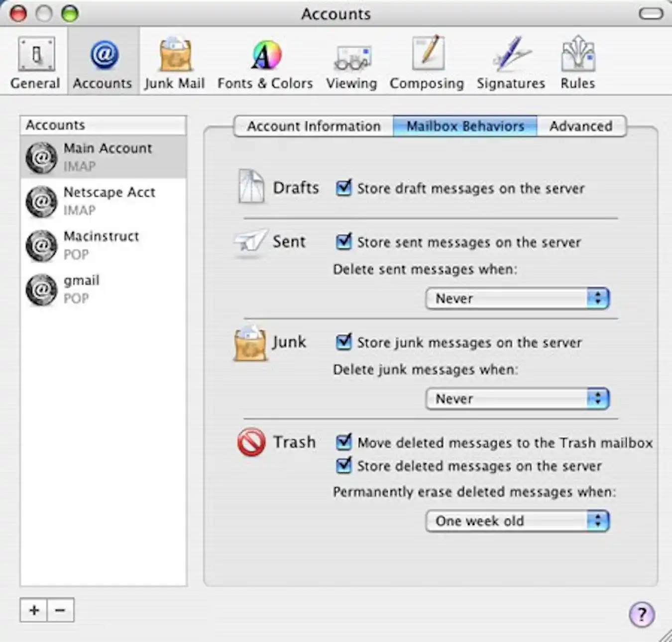Image resolution: width=672 pixels, height=642 pixels.
Task: Uncheck Move deleted messages to the Trash mailbox
Action: (344, 442)
